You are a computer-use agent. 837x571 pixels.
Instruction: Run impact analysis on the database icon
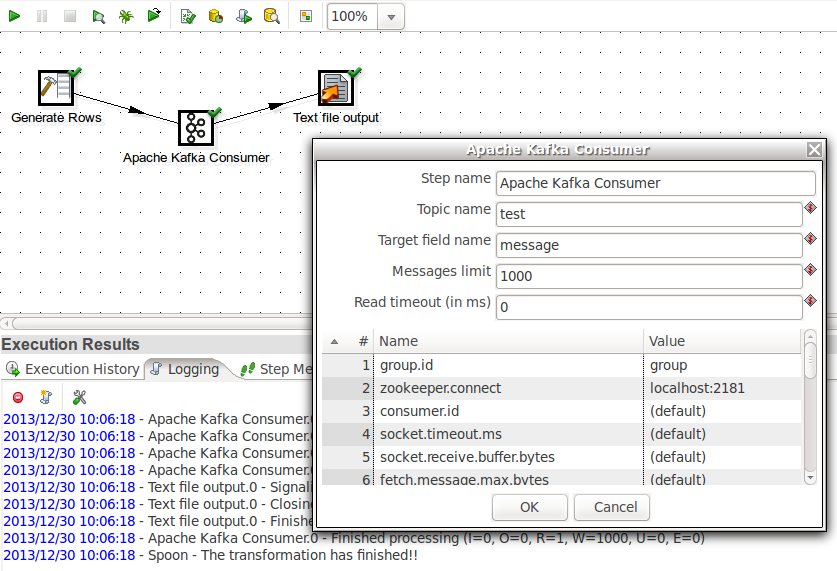point(216,16)
